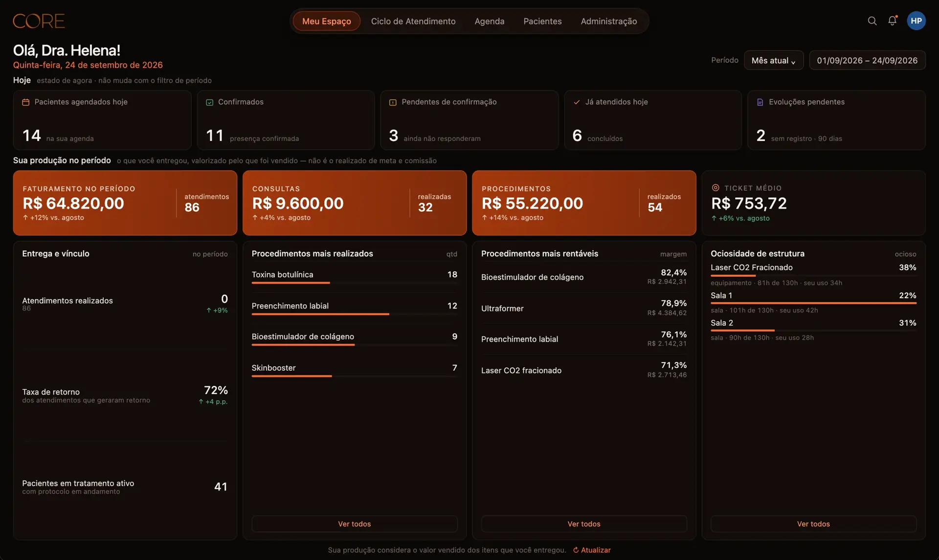Click document icon on Evoluções pendentes
The image size is (939, 560).
click(760, 102)
